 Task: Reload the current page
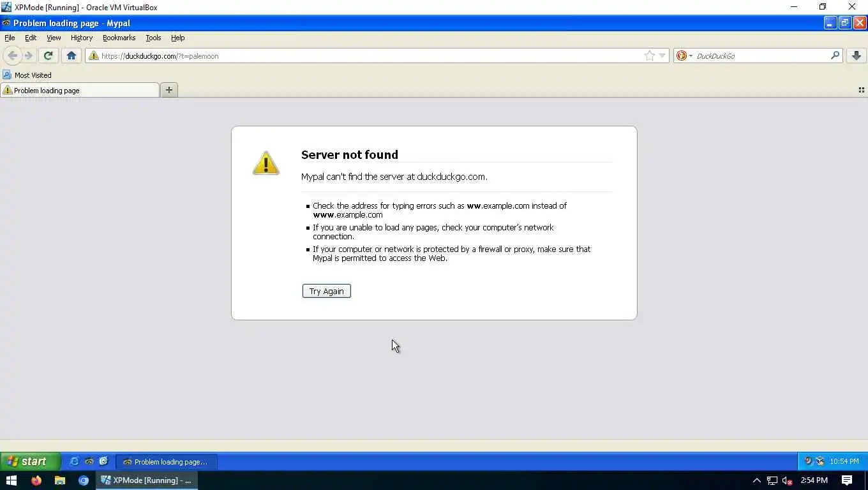[x=48, y=56]
